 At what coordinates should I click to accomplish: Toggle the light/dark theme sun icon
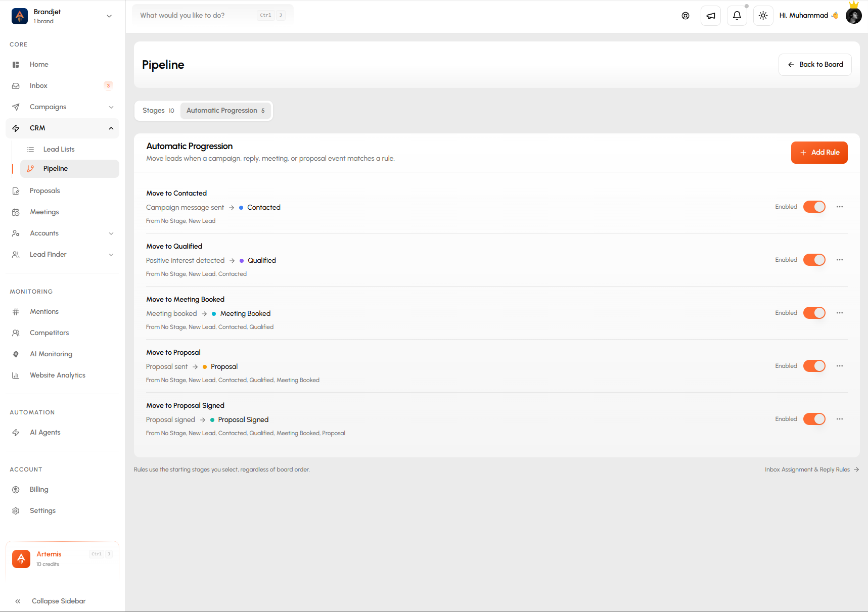763,16
